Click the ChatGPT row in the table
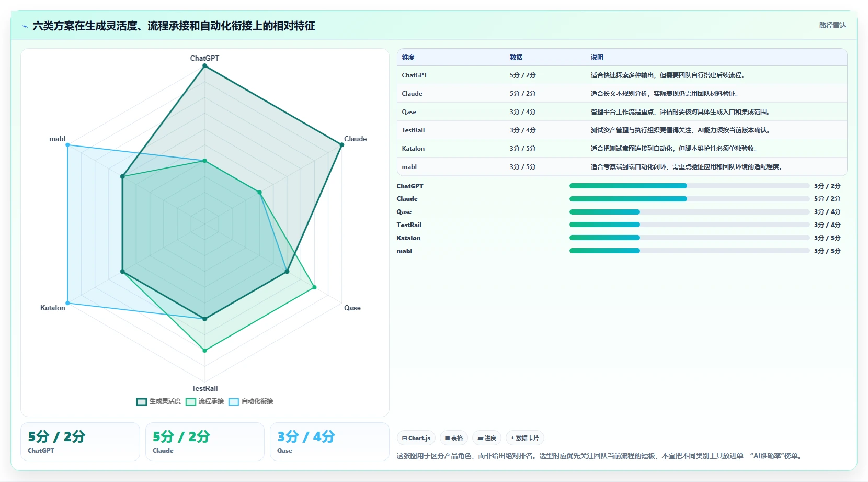 [622, 75]
